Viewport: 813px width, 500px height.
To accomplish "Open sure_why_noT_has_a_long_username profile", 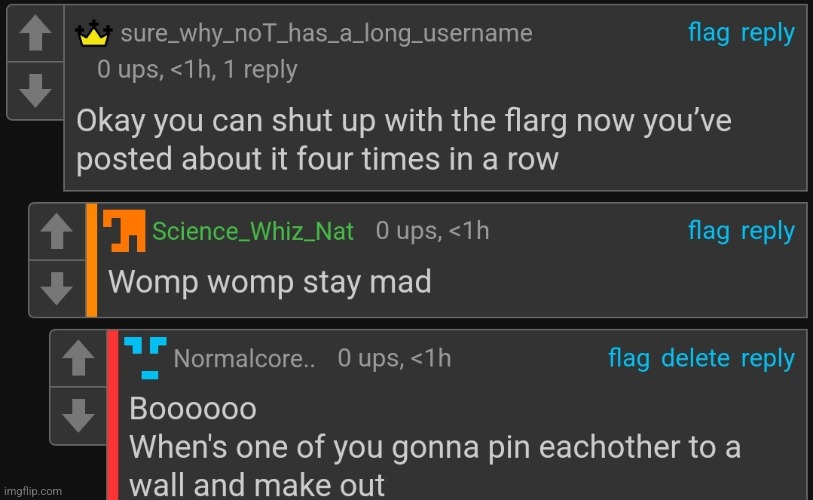I will coord(326,34).
